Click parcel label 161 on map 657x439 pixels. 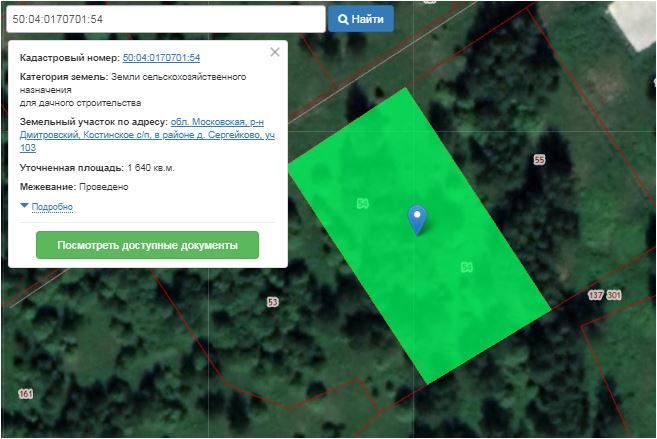(x=25, y=394)
